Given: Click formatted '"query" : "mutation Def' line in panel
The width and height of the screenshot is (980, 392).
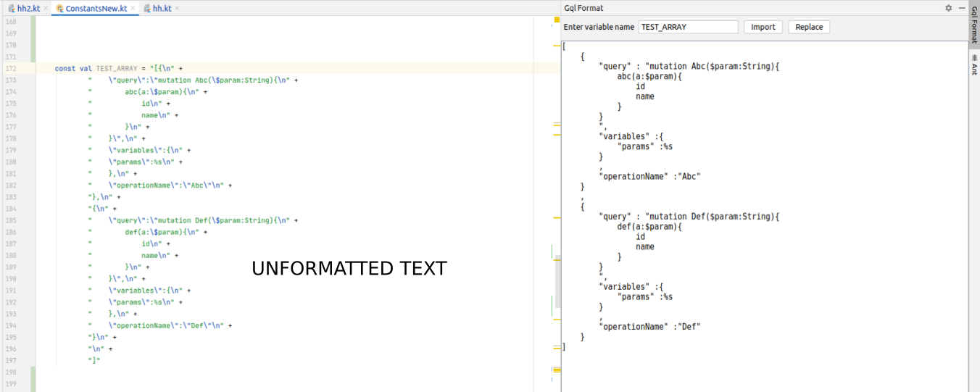Looking at the screenshot, I should click(x=689, y=216).
